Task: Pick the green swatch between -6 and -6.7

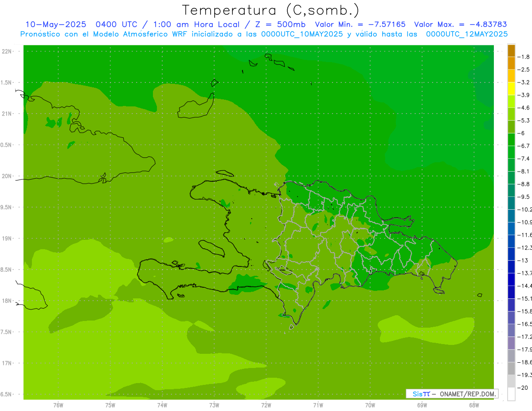Action: pyautogui.click(x=511, y=140)
